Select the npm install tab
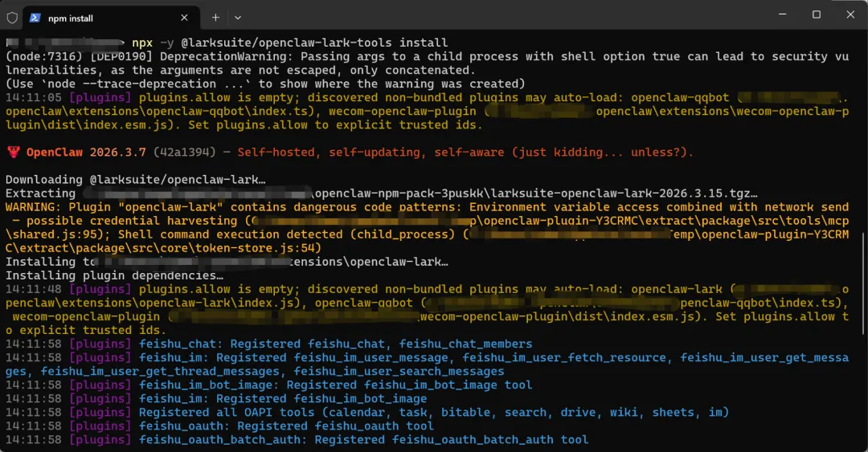The width and height of the screenshot is (868, 452). (x=109, y=18)
